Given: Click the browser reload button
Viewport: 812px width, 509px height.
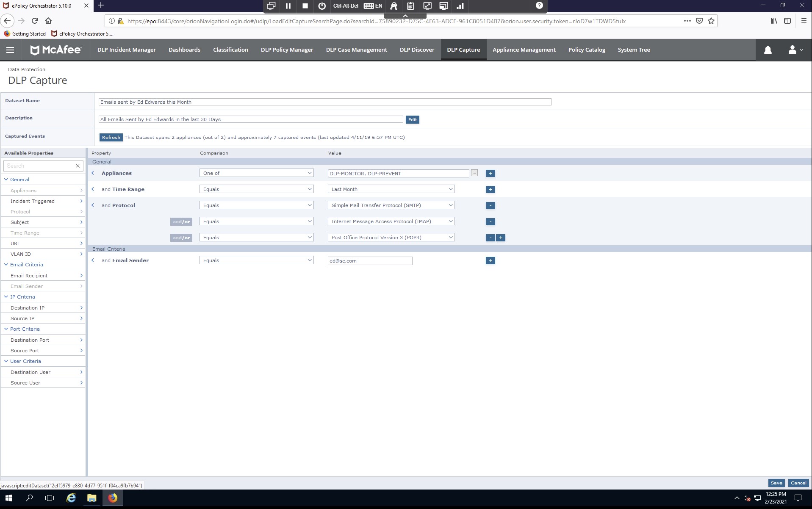Looking at the screenshot, I should pyautogui.click(x=35, y=21).
